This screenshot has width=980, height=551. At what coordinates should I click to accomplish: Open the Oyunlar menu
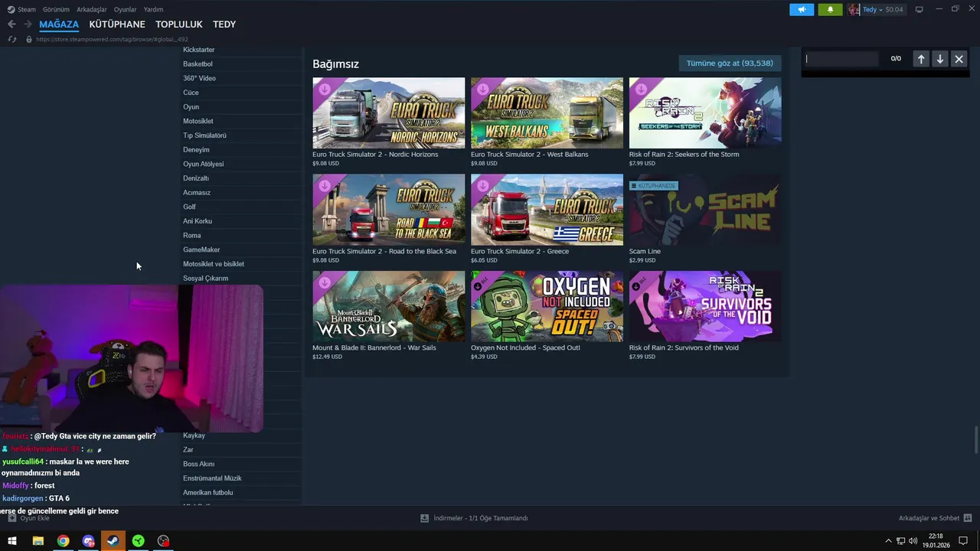point(126,9)
